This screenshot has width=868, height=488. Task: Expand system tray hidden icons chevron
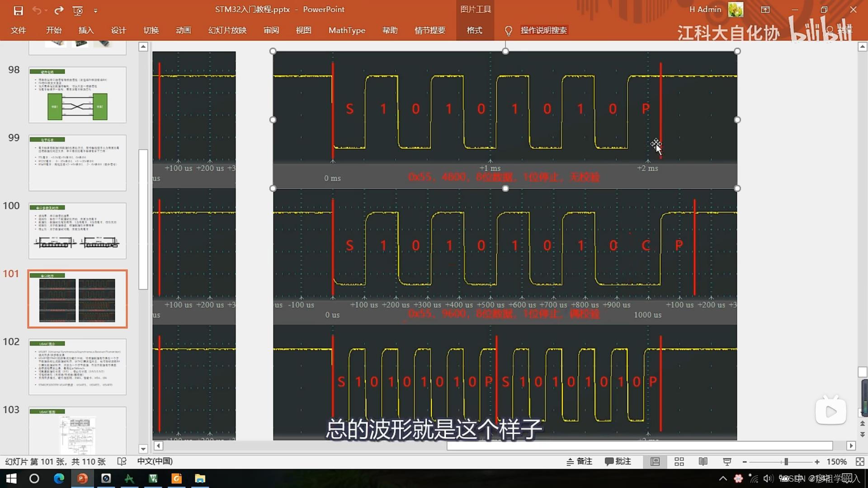click(x=723, y=478)
